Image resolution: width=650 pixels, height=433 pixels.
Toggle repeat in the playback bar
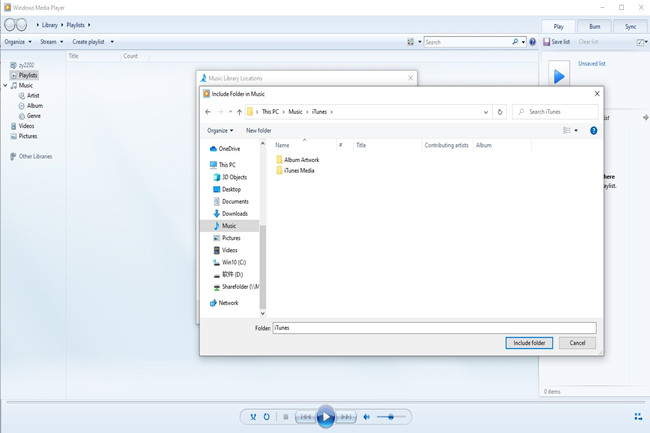click(267, 417)
